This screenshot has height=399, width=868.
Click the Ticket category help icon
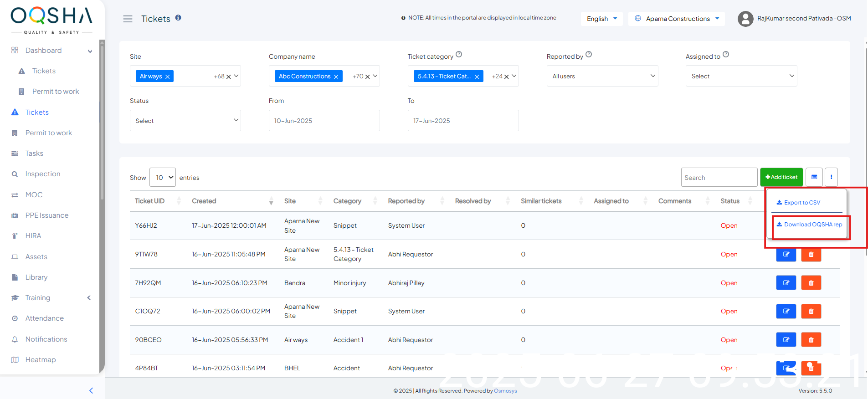(x=459, y=55)
